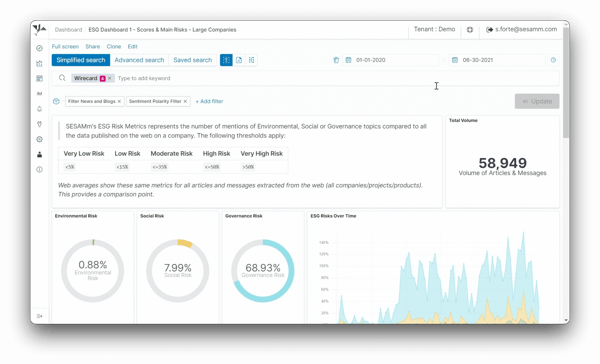
Task: Click the SESAMm logo in the sidebar
Action: pos(39,29)
